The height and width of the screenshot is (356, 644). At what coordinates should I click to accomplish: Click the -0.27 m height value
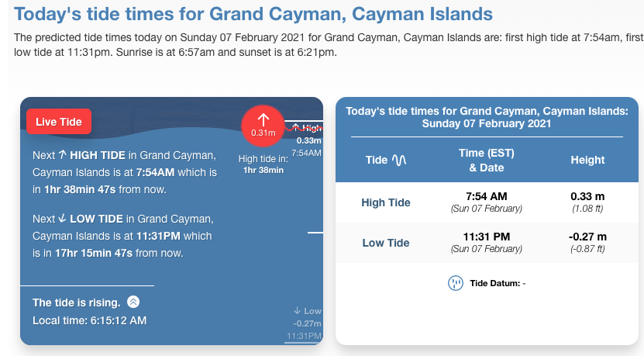click(x=587, y=237)
